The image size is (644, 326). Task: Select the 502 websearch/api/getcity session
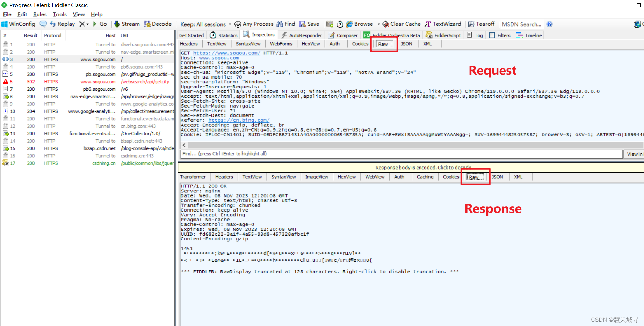pos(87,82)
